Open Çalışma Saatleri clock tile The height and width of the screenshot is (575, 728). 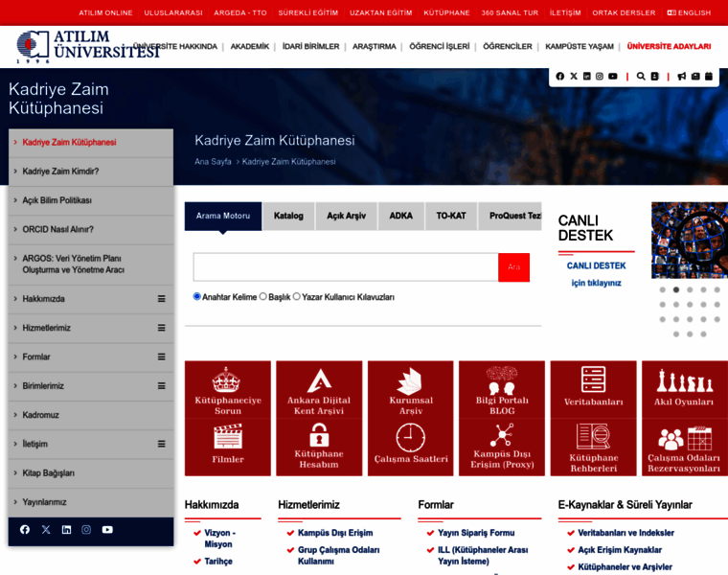[x=410, y=447]
